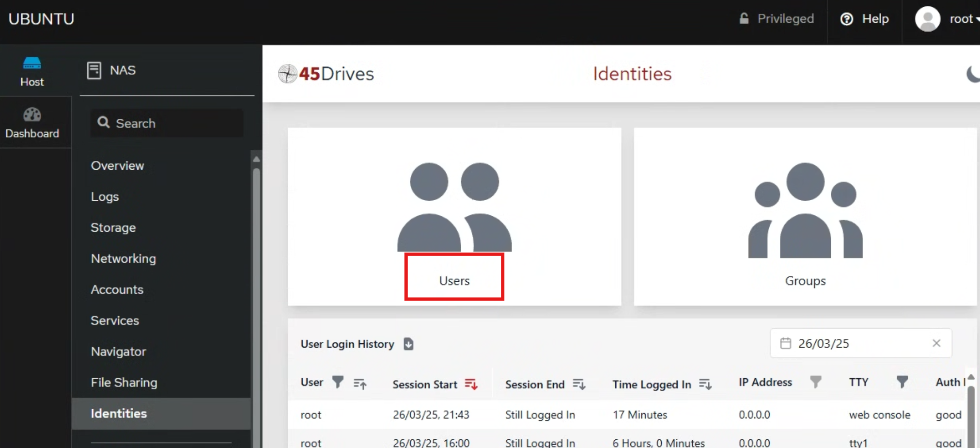
Task: Click the '6 Hours, 0 Minutes' cell
Action: coord(658,443)
